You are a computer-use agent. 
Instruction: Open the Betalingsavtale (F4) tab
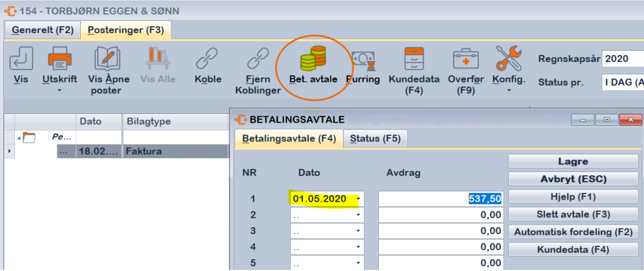tap(289, 138)
